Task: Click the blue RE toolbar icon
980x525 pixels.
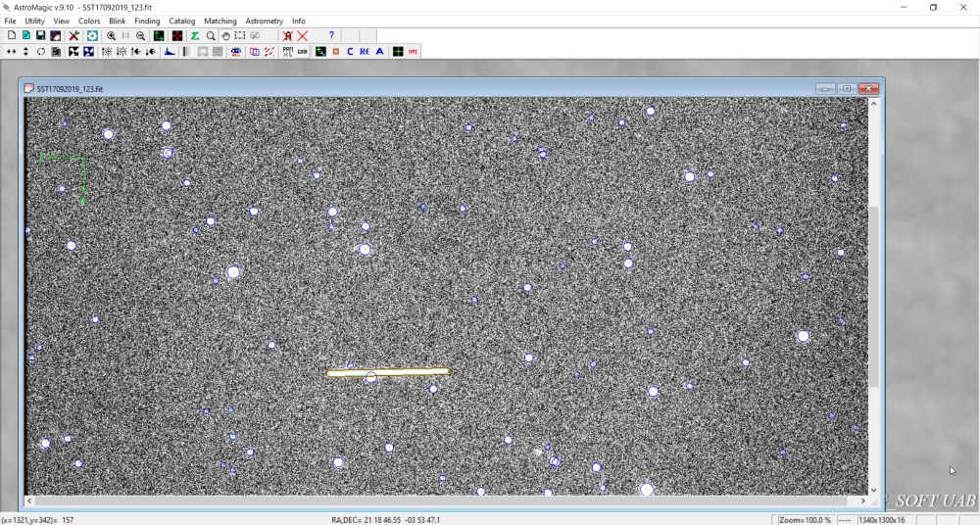Action: [x=365, y=51]
